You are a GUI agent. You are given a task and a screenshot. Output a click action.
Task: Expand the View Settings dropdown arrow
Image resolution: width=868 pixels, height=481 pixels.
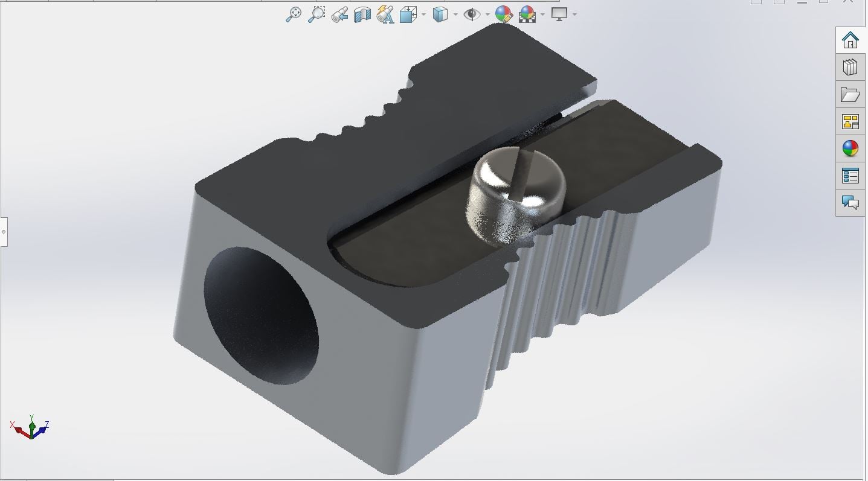574,14
